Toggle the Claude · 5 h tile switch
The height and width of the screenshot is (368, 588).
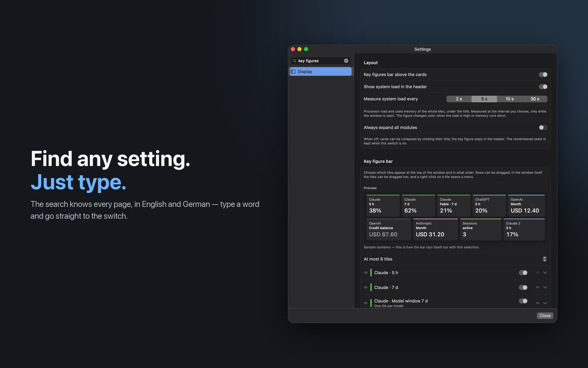tap(523, 273)
